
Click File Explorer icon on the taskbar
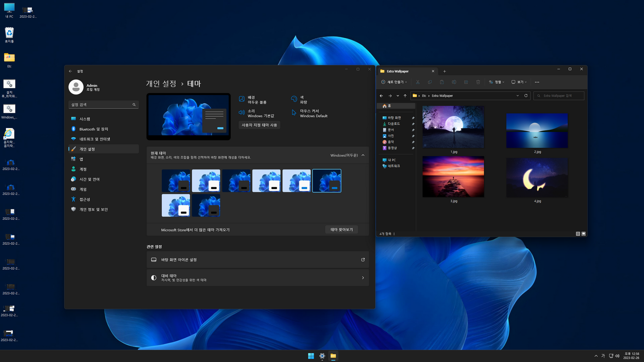[x=333, y=356]
